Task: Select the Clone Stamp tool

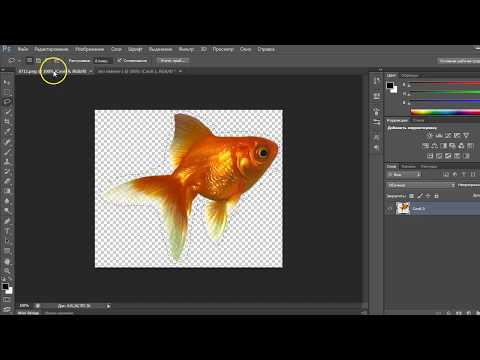Action: (x=7, y=162)
